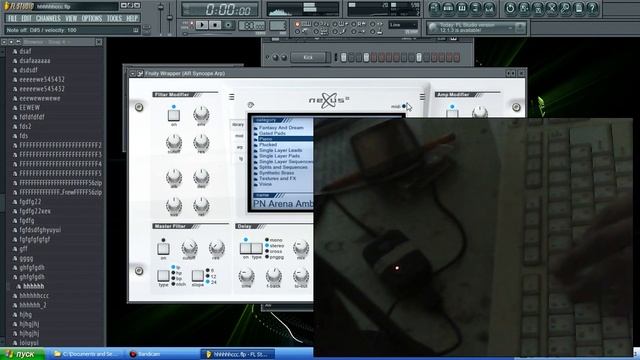Open Nexus left menu lines icon
Image resolution: width=640 pixels, height=360 pixels.
tap(231, 97)
